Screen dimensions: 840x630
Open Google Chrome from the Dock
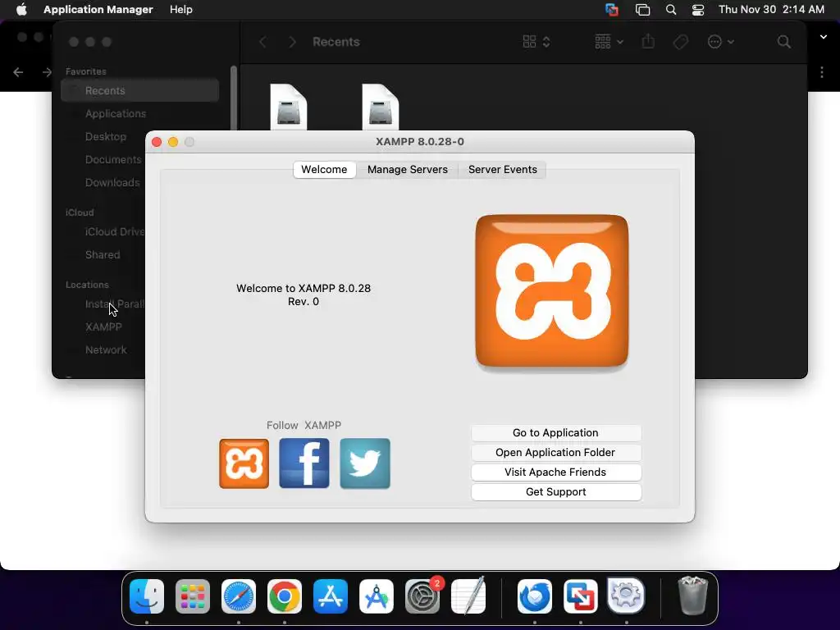(285, 596)
